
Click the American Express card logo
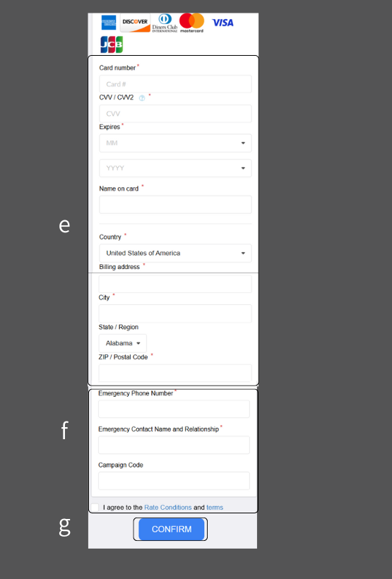pyautogui.click(x=109, y=23)
